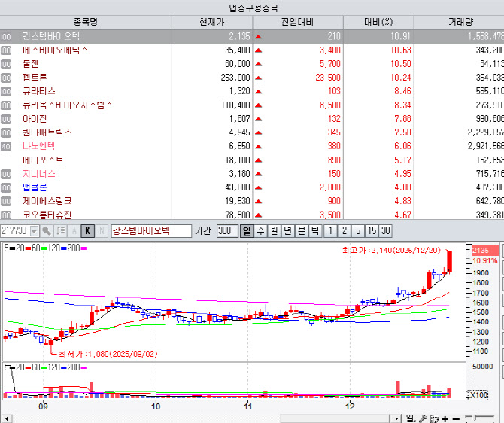This screenshot has height=423, width=504.
Task: Click the margin badge beside 나노엔텍
Action: [6, 146]
